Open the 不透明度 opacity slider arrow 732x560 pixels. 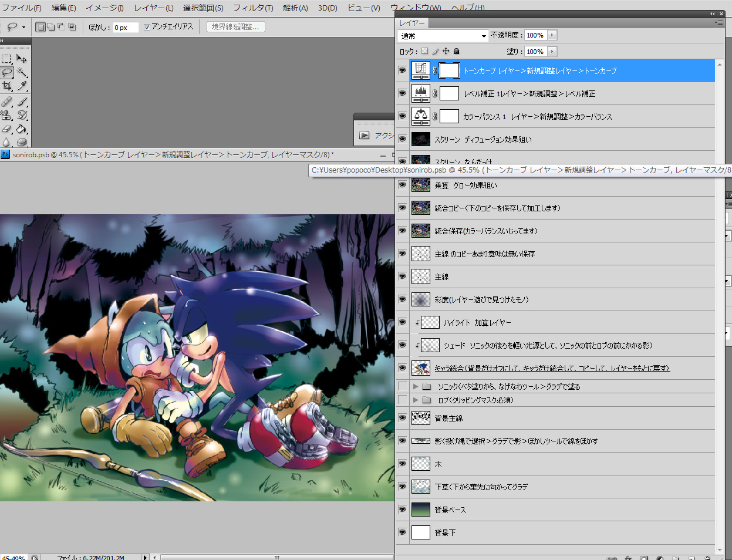pyautogui.click(x=552, y=36)
